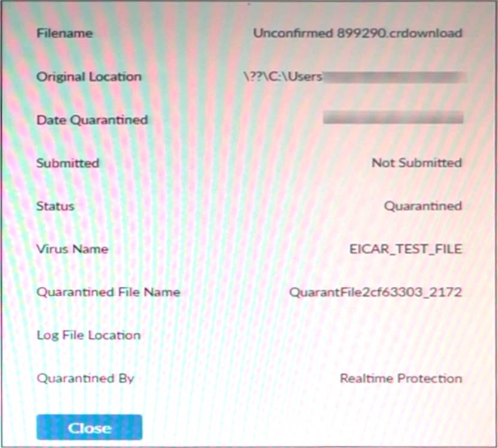Select the Log File Location label

[x=89, y=335]
